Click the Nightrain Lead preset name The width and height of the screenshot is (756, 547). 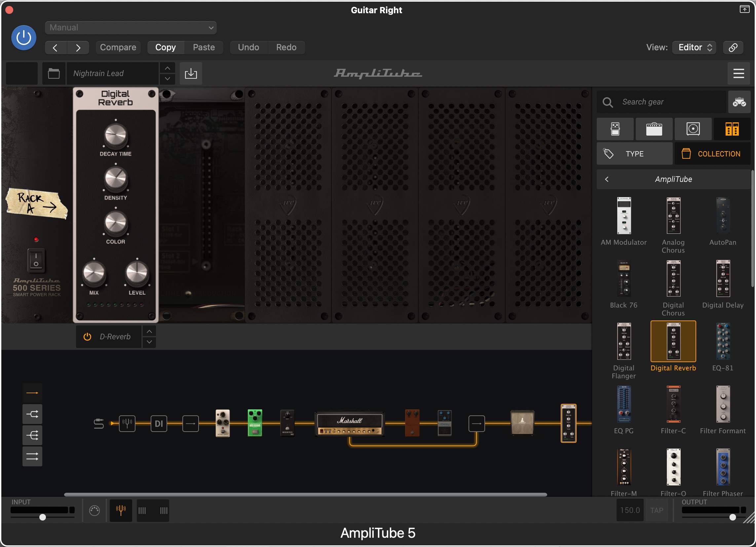[113, 73]
